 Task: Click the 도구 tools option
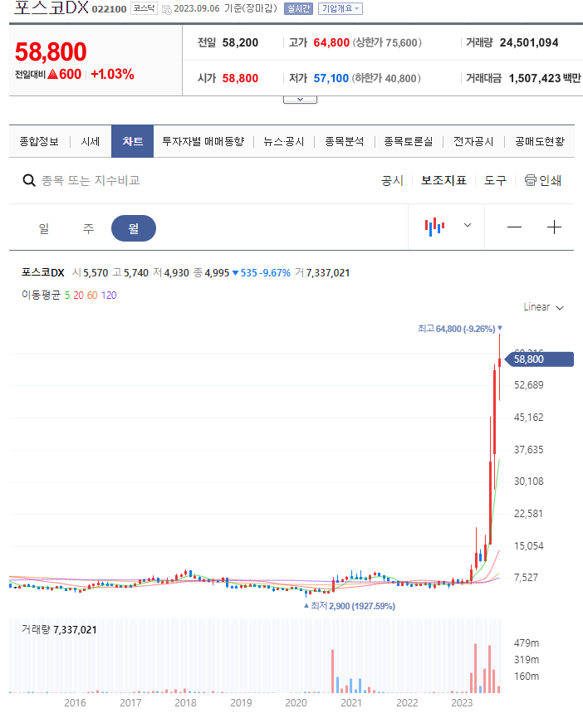click(495, 181)
